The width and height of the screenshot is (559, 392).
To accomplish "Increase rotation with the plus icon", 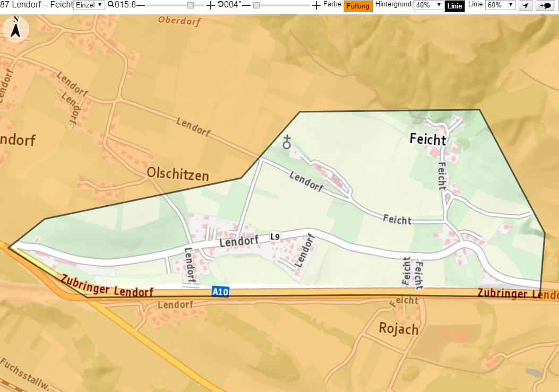I will tap(316, 5).
